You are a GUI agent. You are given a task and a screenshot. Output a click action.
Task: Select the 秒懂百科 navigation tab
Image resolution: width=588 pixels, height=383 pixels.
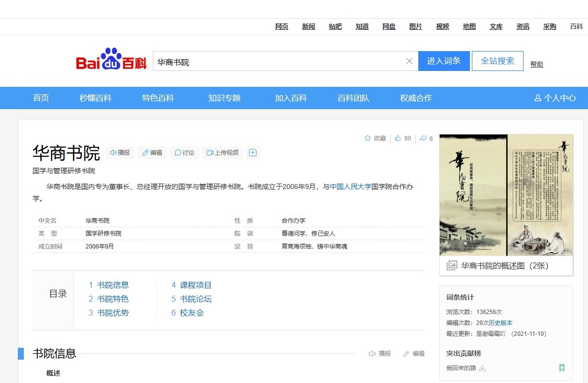[95, 98]
